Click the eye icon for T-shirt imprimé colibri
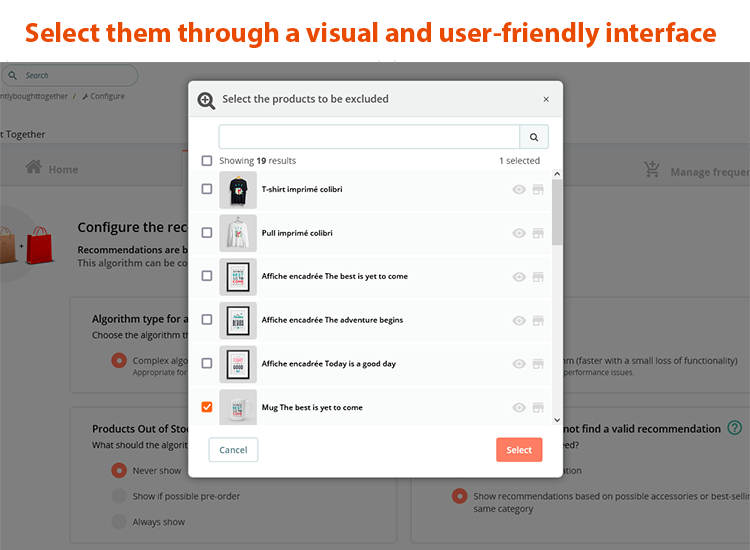Screen dimensions: 750x550 pos(519,190)
